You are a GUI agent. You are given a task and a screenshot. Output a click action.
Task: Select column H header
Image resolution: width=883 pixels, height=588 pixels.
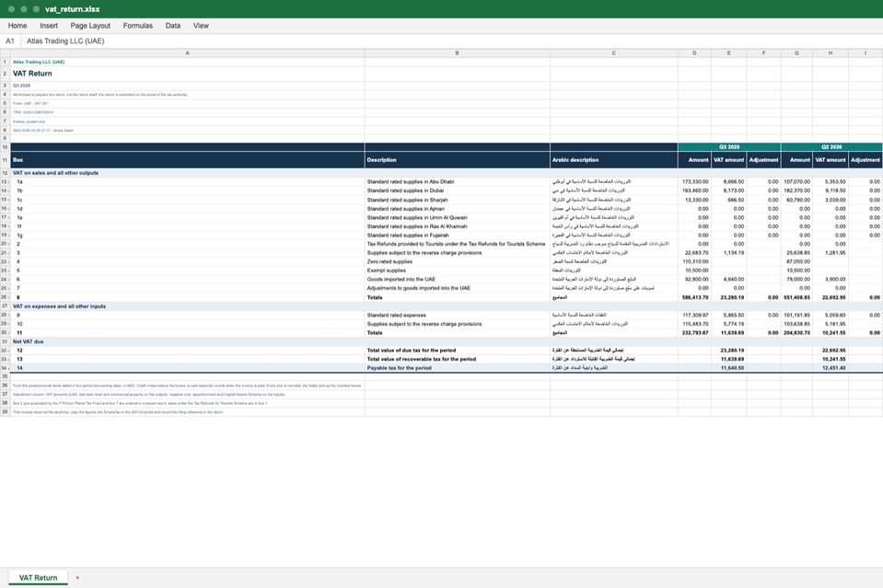831,52
